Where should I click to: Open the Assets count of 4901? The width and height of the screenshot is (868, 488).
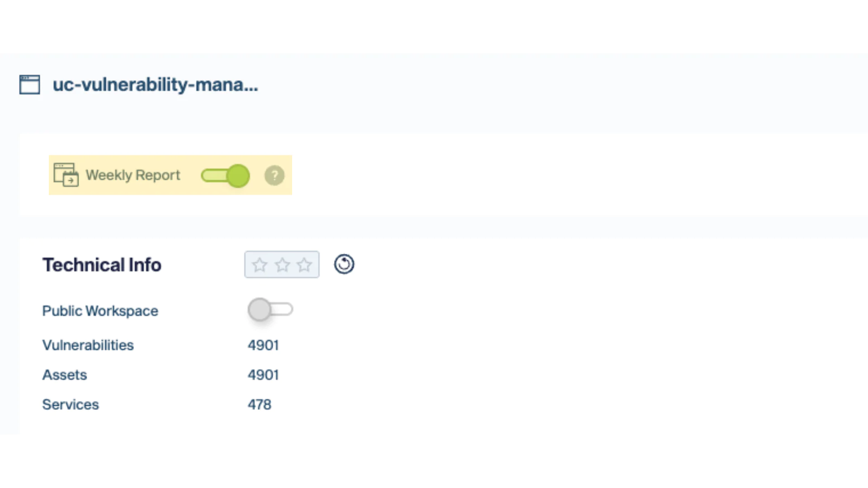click(x=263, y=375)
